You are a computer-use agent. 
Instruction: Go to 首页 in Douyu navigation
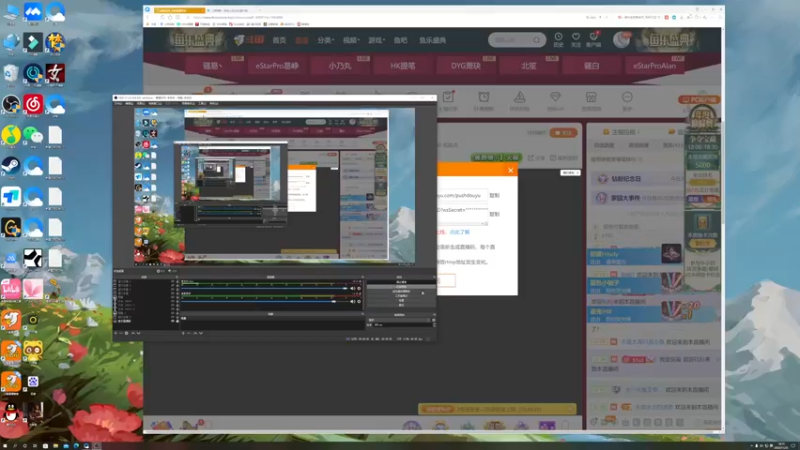coord(279,40)
